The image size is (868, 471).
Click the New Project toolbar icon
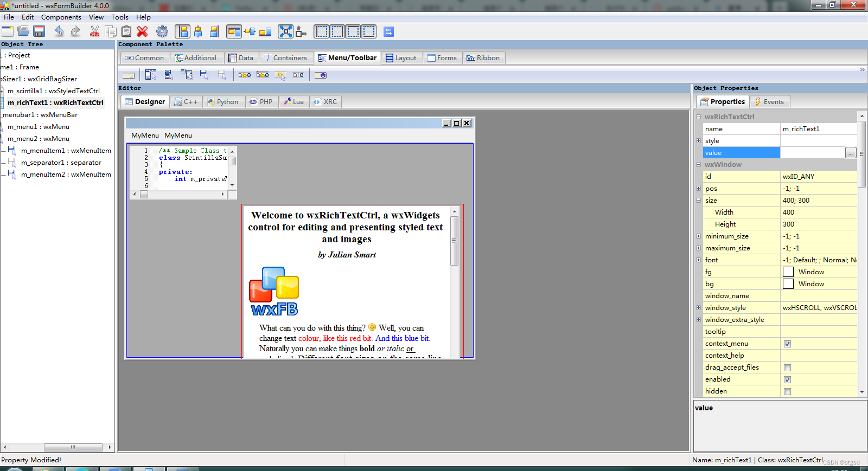tap(8, 31)
